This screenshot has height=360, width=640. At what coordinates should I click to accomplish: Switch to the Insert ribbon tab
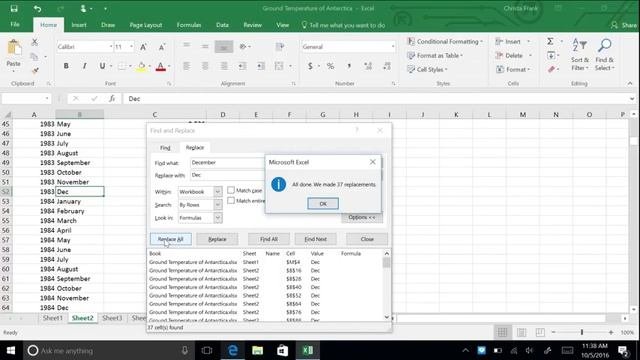pyautogui.click(x=79, y=25)
